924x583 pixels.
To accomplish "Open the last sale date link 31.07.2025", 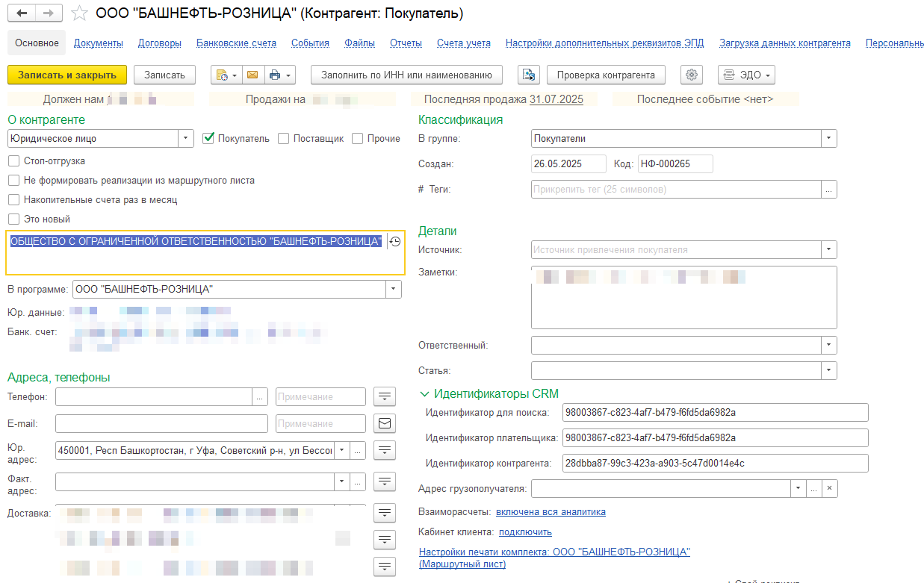I will coord(556,99).
